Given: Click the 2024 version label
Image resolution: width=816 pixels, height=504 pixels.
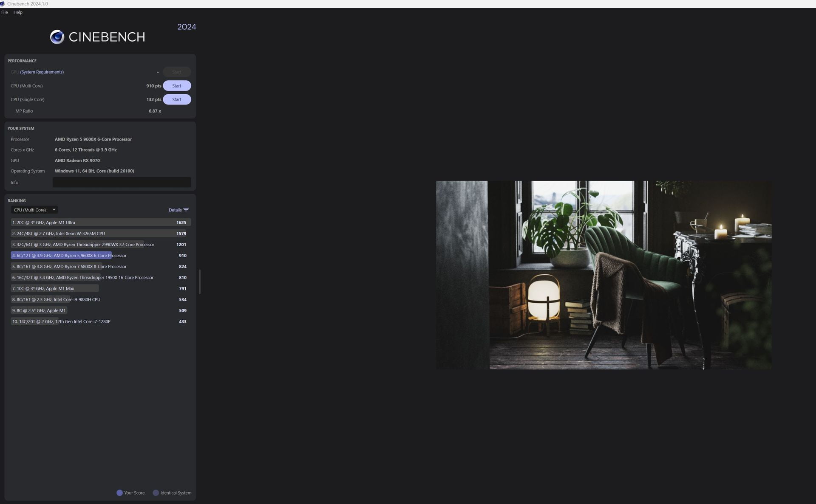Looking at the screenshot, I should [187, 27].
